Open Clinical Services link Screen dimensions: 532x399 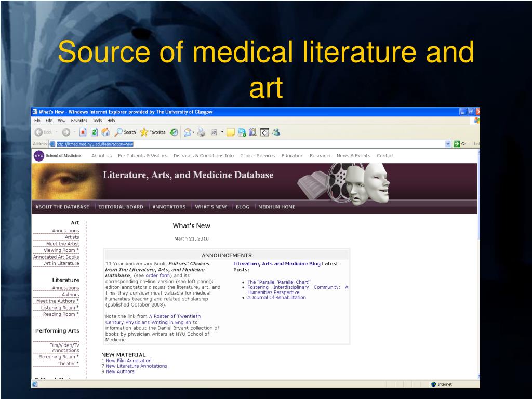(x=258, y=156)
